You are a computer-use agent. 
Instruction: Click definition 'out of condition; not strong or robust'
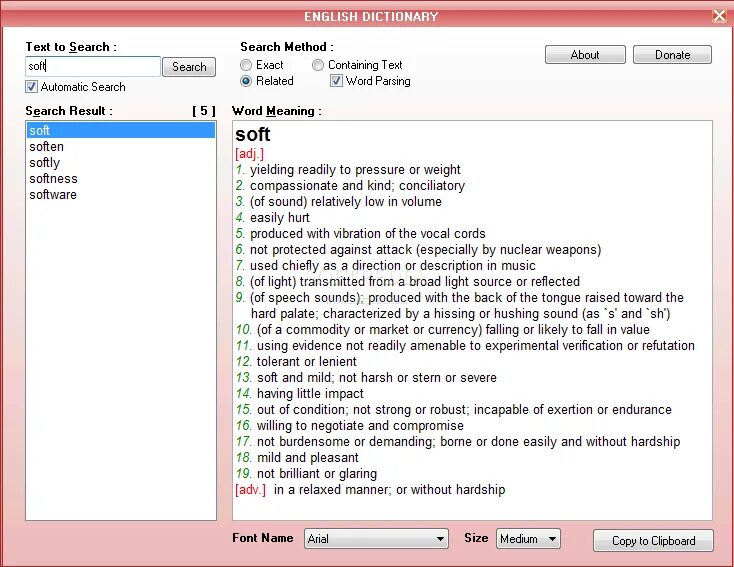464,410
